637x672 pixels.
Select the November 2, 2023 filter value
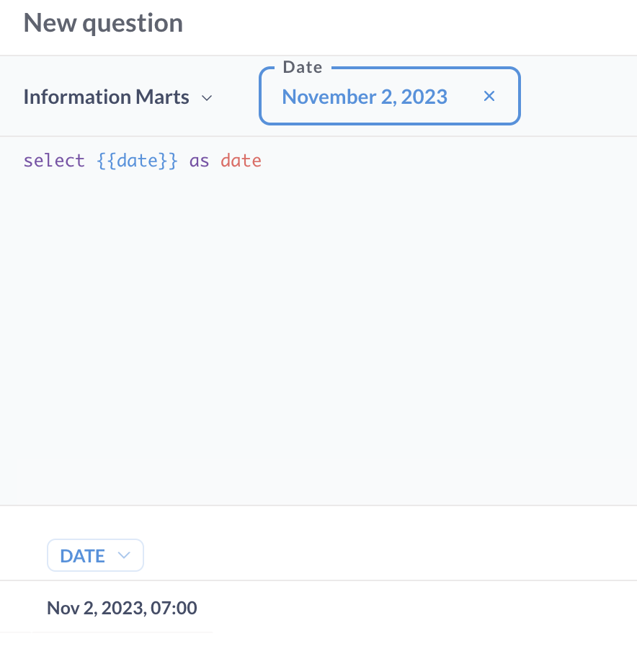(365, 96)
